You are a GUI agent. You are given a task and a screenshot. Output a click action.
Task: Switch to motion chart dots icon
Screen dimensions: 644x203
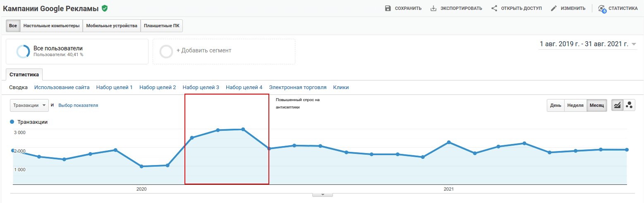point(629,105)
